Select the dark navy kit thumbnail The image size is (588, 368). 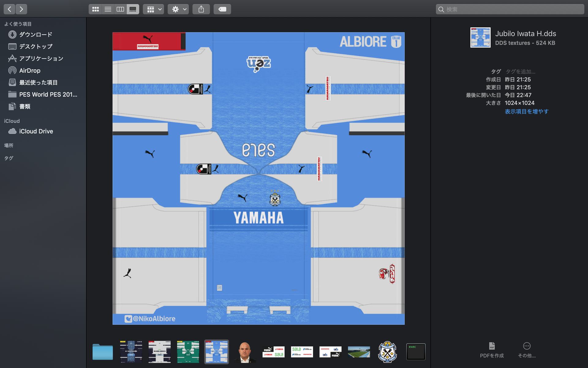click(131, 352)
